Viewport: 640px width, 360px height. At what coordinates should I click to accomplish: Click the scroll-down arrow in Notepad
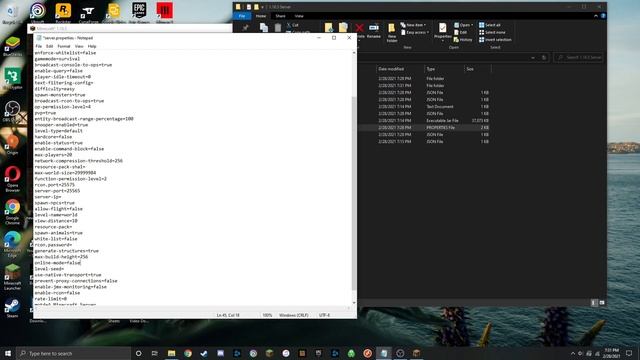[x=354, y=303]
